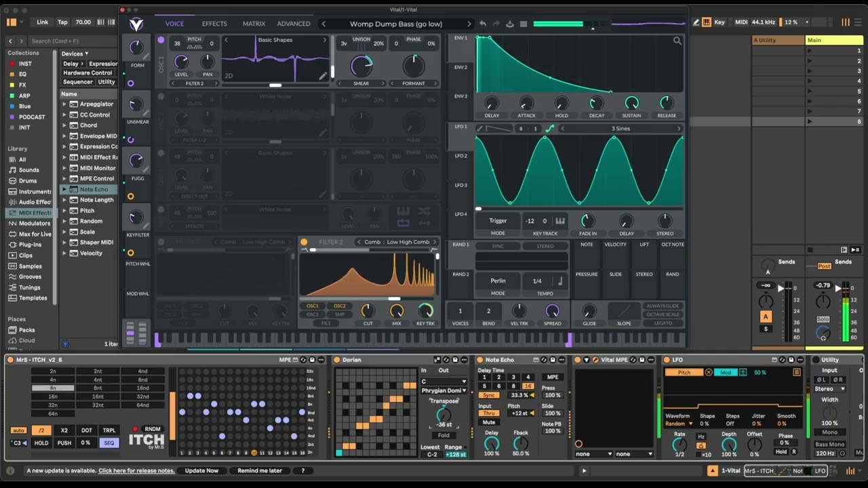Open Vital's hamburger menu icon
This screenshot has width=868, height=488.
pyautogui.click(x=524, y=24)
